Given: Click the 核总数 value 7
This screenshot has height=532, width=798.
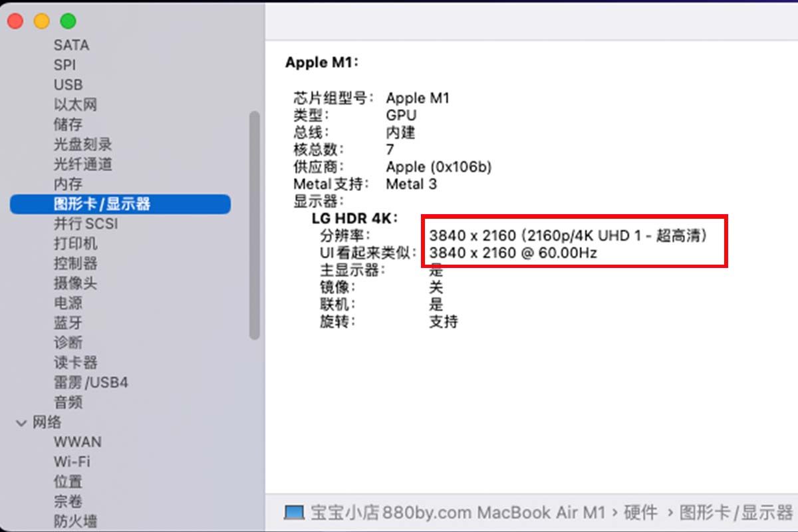Looking at the screenshot, I should (390, 150).
